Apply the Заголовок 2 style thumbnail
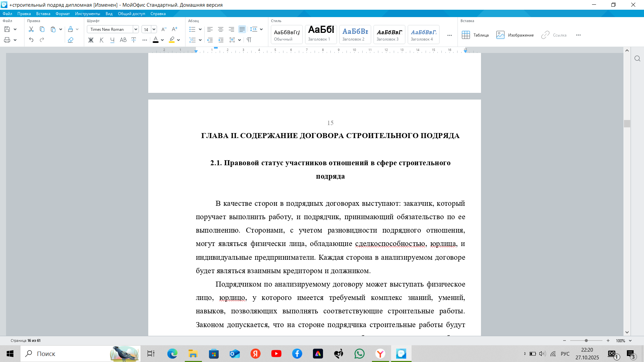This screenshot has width=644, height=362. click(x=355, y=34)
